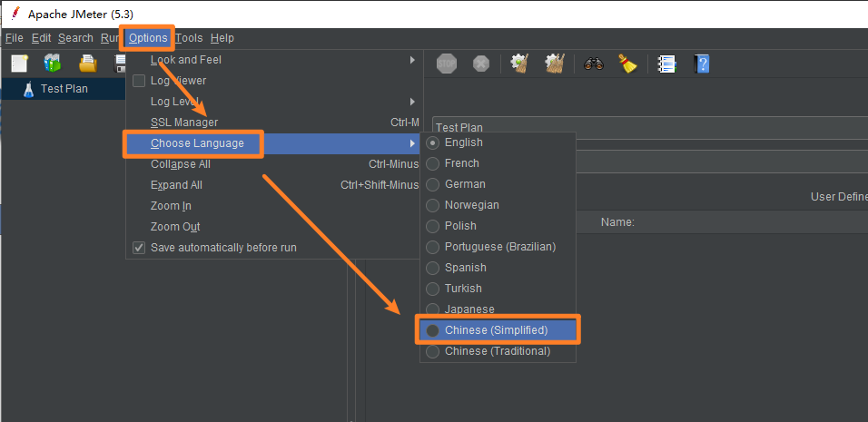Open the File menu

(14, 38)
